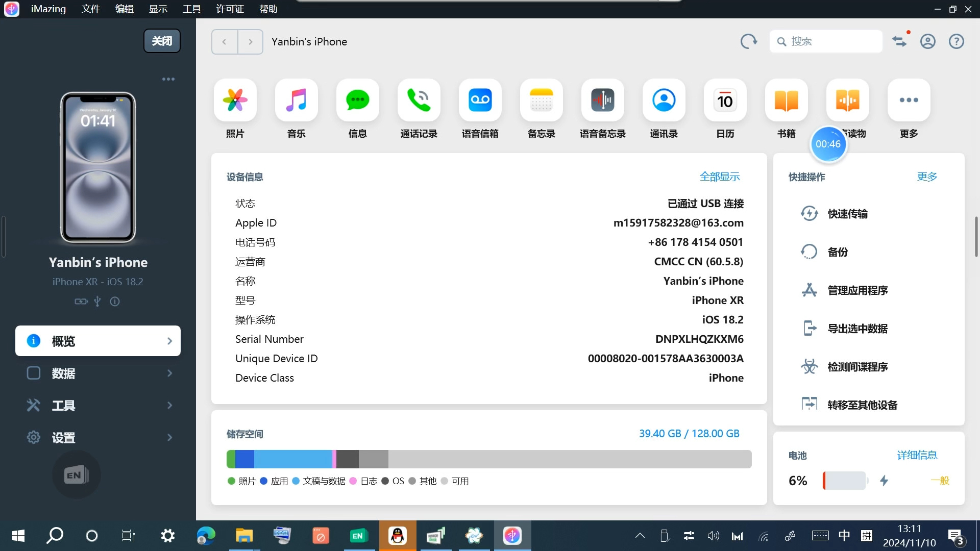Open the 语音信箱 voicemail icon
The width and height of the screenshot is (980, 551).
480,100
